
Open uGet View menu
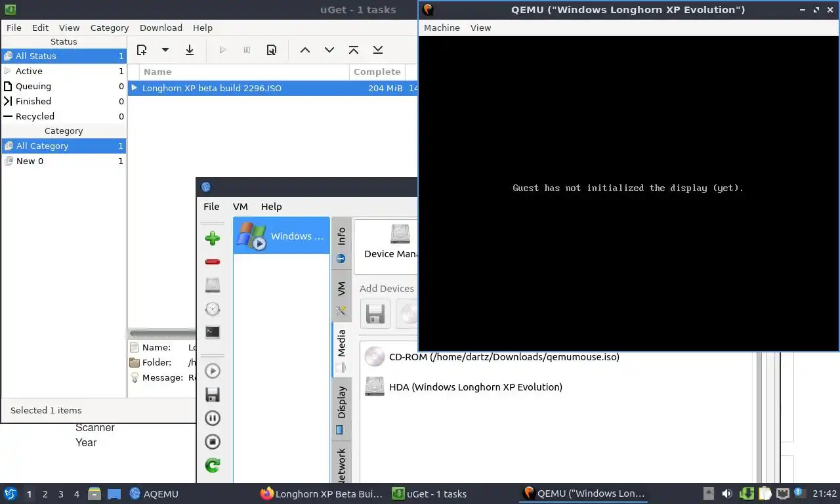[x=69, y=28]
